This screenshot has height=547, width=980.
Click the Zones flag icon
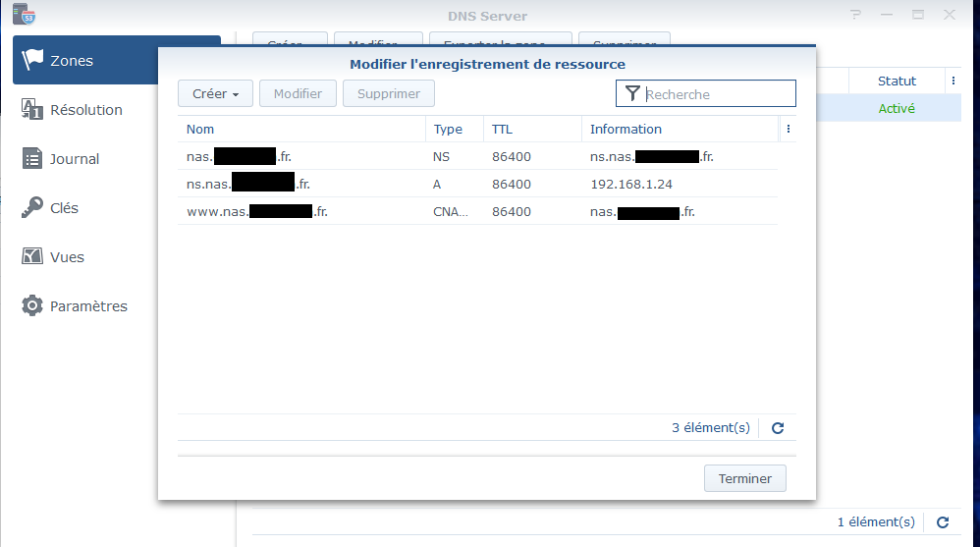[32, 60]
